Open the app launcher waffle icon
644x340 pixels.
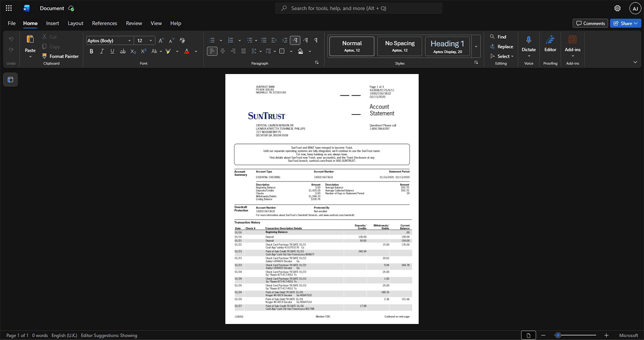click(x=8, y=8)
